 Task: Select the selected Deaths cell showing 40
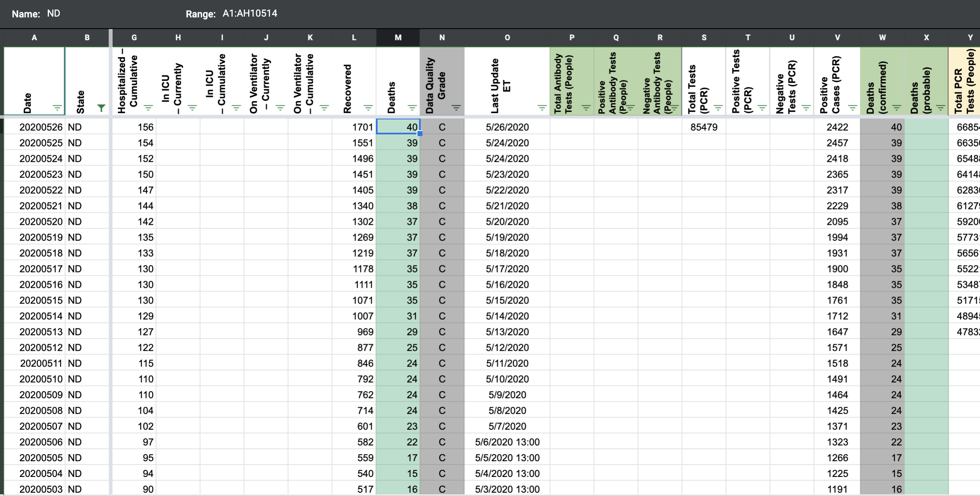[x=398, y=127]
